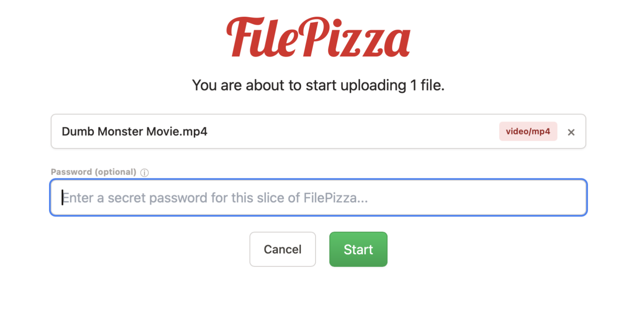
Task: Select the Dumb Monster Movie.mp4 file name
Action: pyautogui.click(x=134, y=131)
